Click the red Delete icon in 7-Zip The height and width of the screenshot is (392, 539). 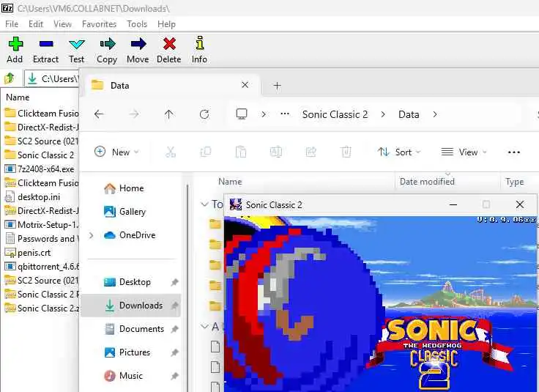169,44
